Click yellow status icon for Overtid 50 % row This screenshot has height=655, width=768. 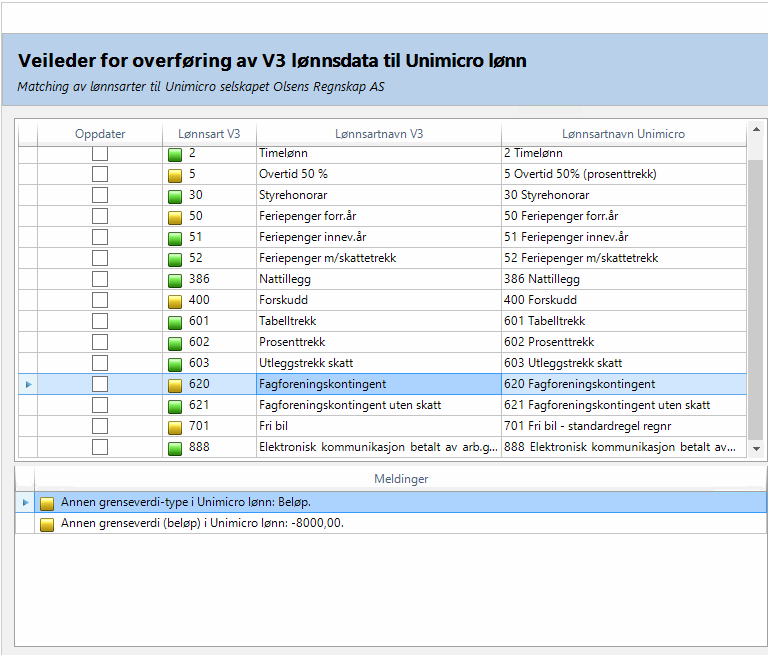click(x=175, y=175)
